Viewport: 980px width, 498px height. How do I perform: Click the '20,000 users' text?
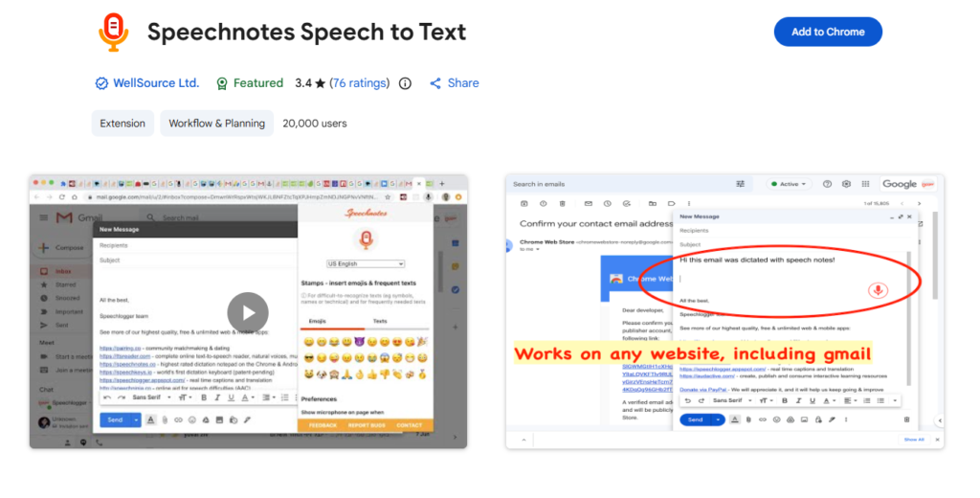(x=314, y=124)
